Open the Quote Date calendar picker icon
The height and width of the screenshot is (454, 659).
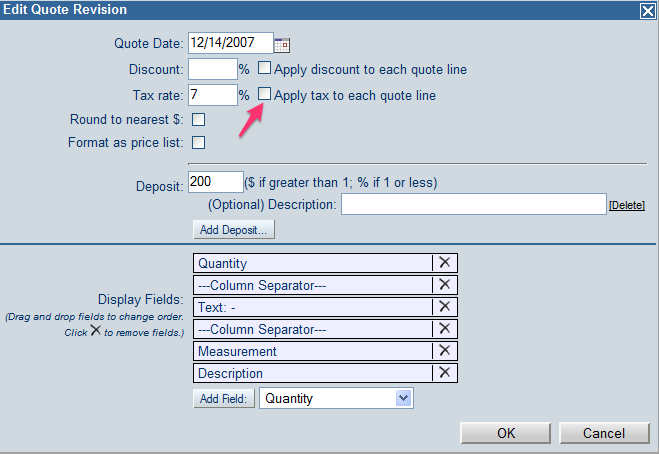282,45
